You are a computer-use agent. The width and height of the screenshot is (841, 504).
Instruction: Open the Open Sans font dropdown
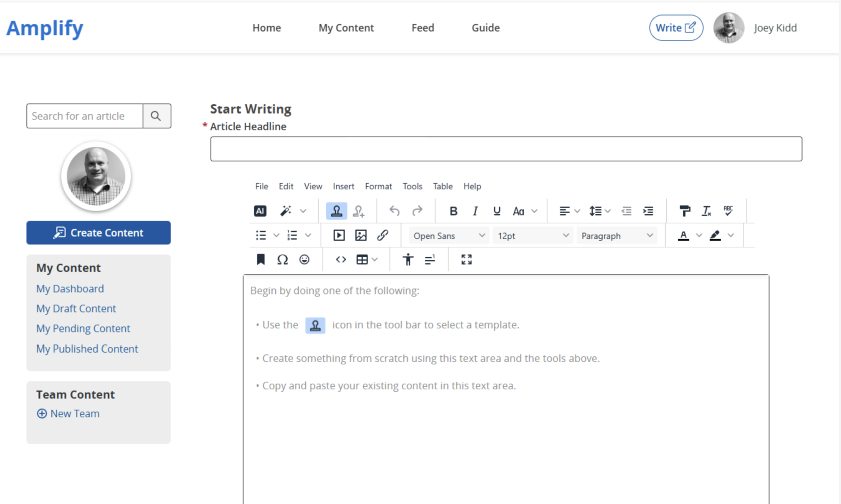pos(448,236)
